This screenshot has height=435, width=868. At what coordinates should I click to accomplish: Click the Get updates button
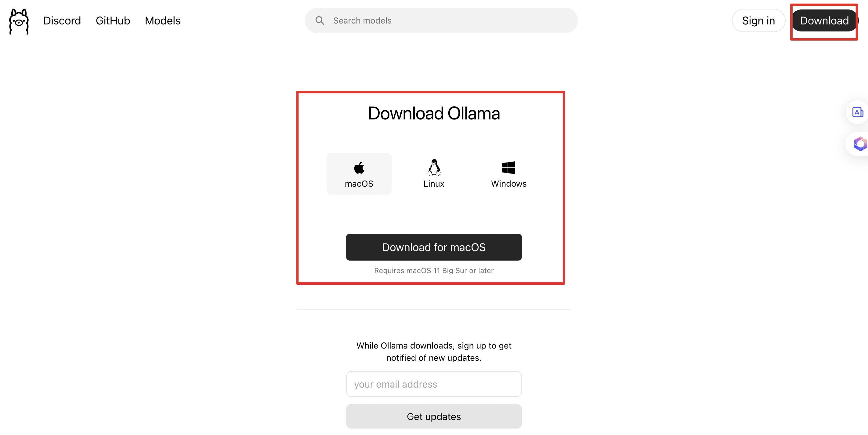[x=434, y=416]
